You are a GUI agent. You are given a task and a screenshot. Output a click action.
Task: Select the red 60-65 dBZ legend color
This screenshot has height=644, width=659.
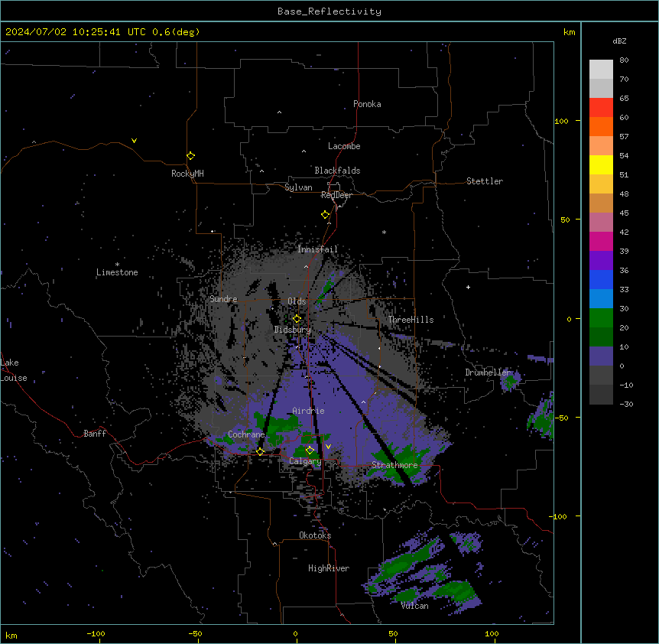pos(601,107)
